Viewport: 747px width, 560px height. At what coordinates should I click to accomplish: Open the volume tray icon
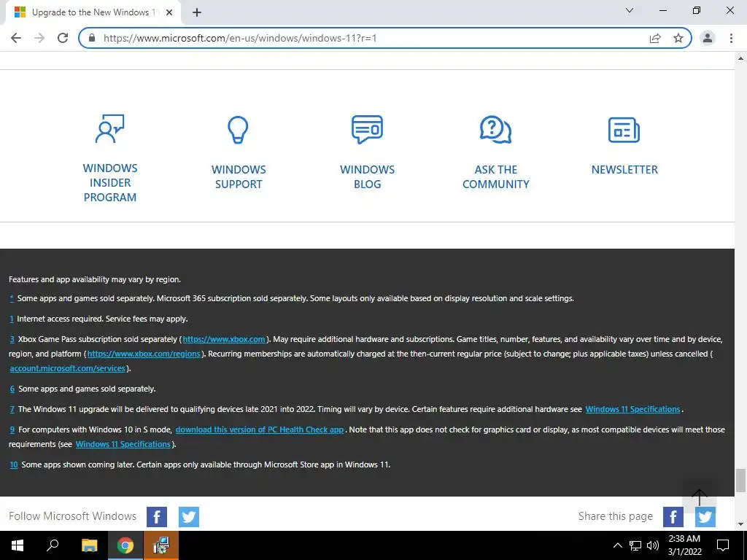[653, 545]
